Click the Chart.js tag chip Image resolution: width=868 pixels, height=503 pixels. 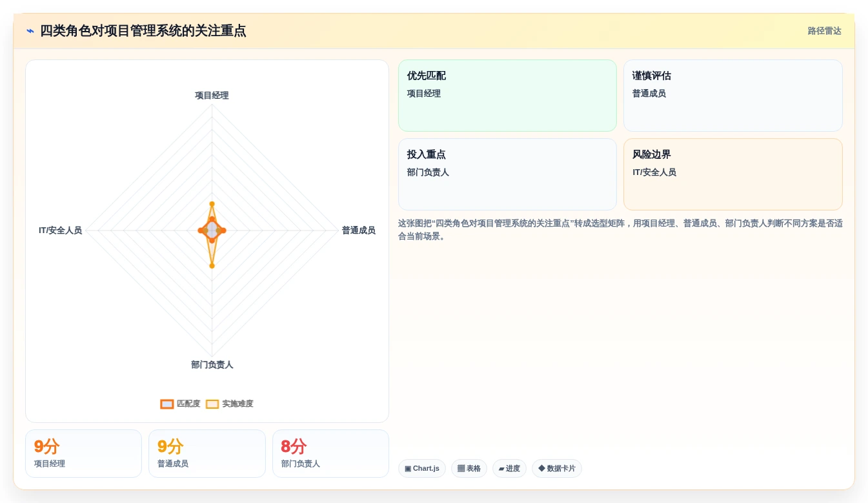click(x=422, y=468)
